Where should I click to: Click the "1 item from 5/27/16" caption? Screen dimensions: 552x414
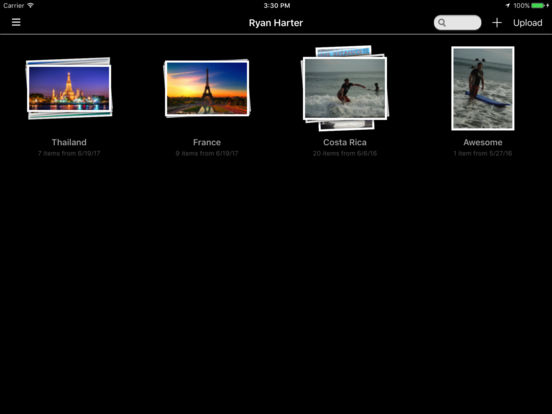point(483,153)
